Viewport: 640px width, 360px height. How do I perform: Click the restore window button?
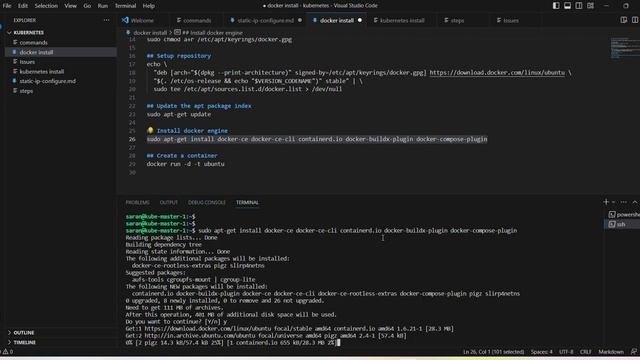[626, 6]
